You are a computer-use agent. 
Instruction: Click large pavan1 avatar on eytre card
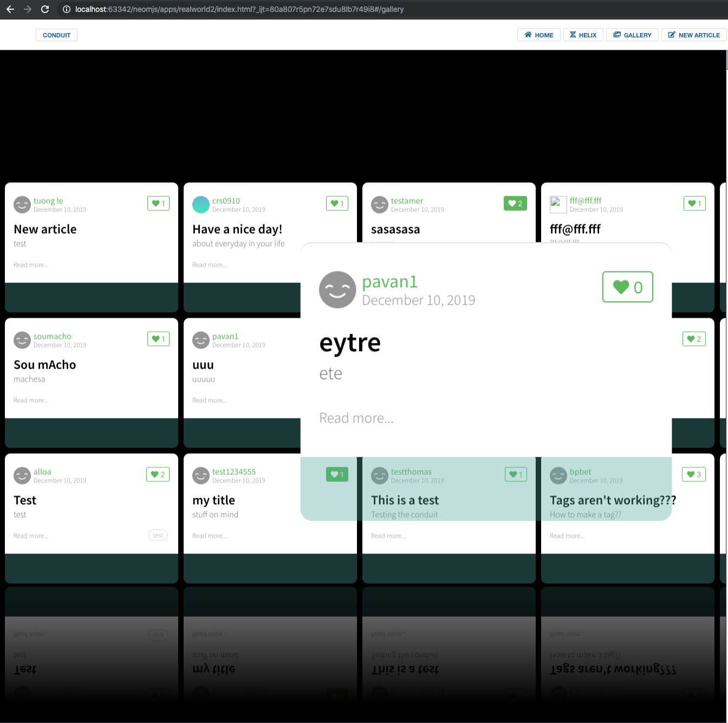337,289
